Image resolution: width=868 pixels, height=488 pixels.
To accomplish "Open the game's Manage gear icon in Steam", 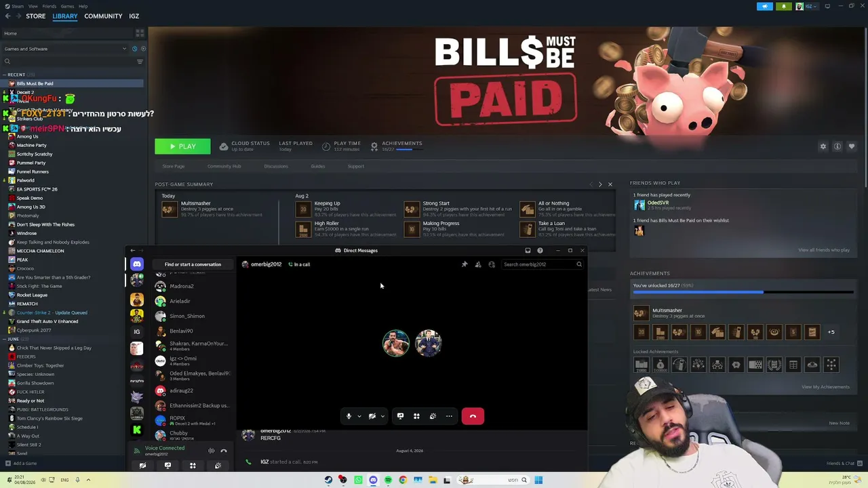I will 823,146.
